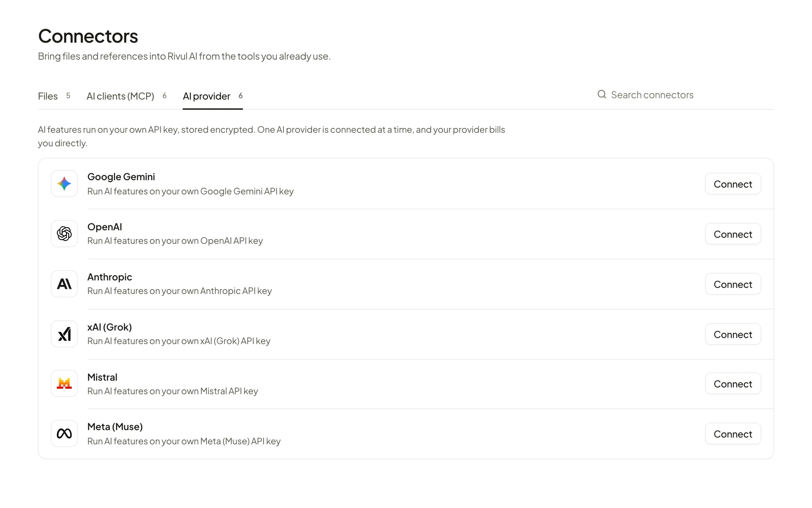The image size is (812, 508).
Task: Connect the Google Gemini provider
Action: coord(733,184)
